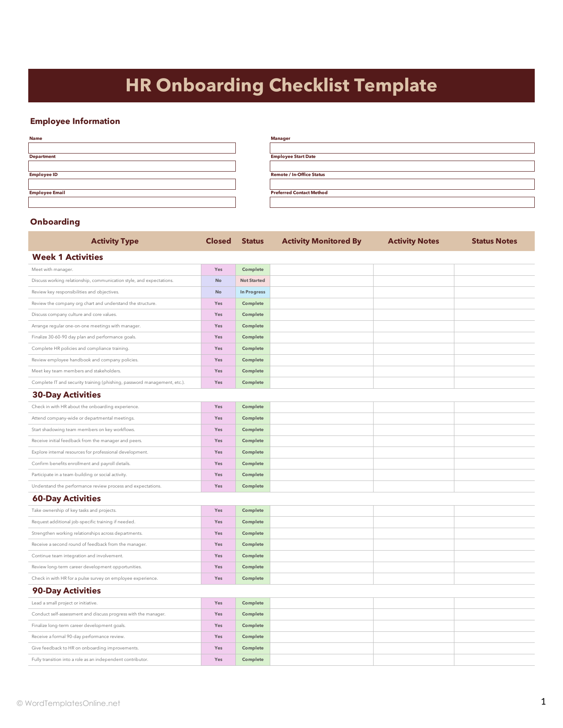Screen dimensions: 563x728
Task: Click the 30-Day Activities heading
Action: coord(67,395)
